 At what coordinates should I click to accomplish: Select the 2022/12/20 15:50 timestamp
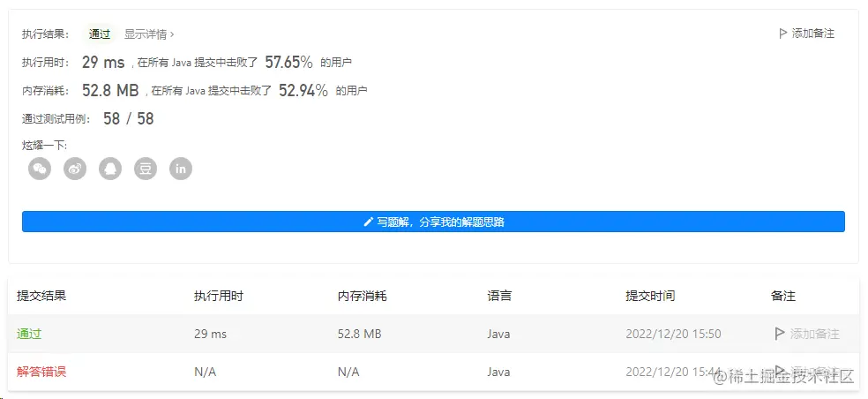[673, 334]
